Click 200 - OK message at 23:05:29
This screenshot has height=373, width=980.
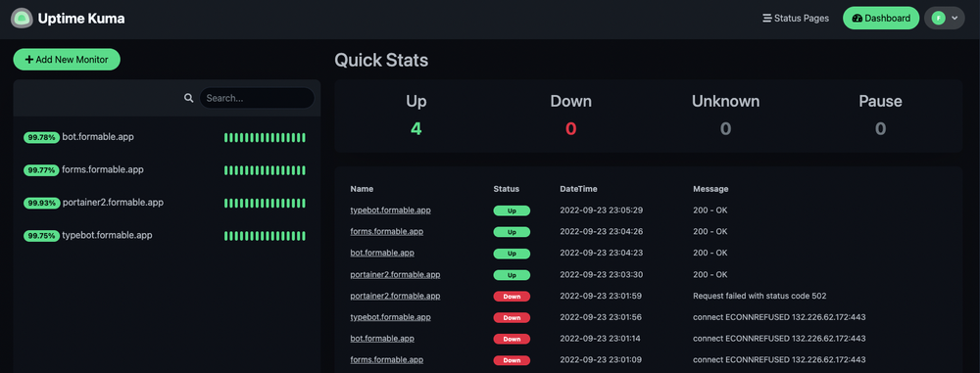[x=710, y=210]
